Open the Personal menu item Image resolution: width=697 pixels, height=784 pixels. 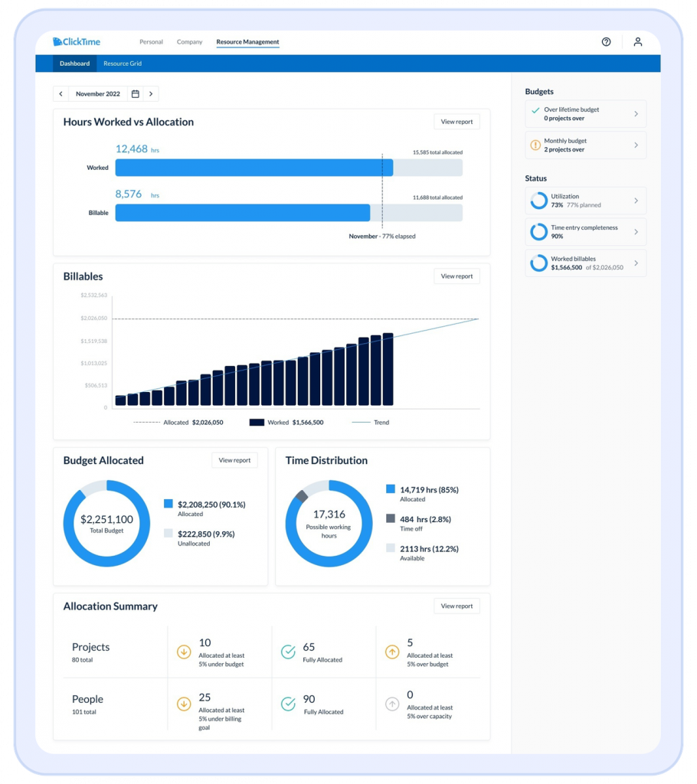151,42
